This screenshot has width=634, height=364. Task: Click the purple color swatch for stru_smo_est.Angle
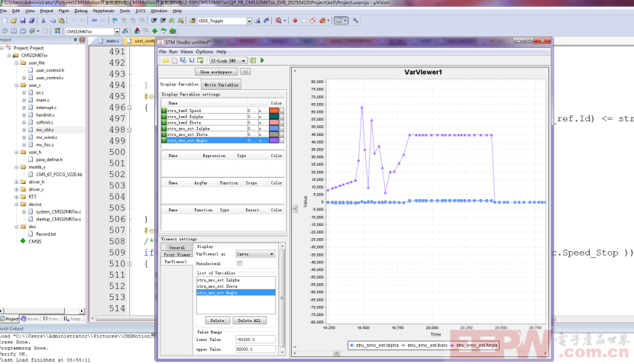274,140
